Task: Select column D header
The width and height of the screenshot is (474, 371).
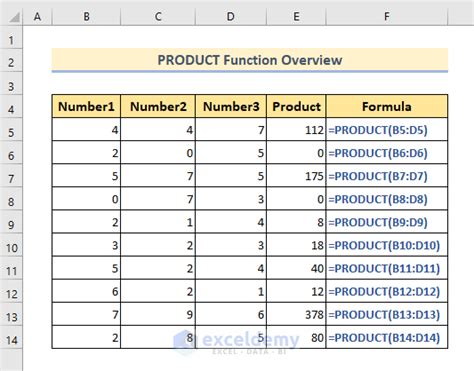Action: pyautogui.click(x=231, y=16)
